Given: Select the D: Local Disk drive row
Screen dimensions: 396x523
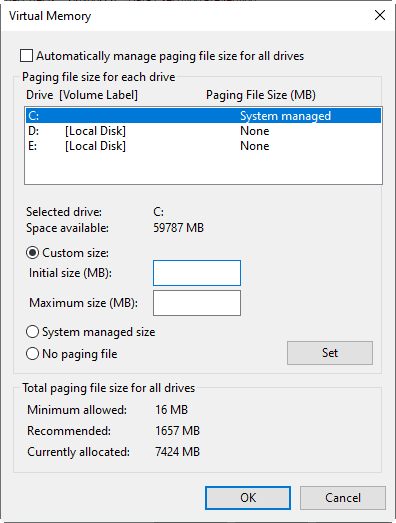Looking at the screenshot, I should [203, 131].
